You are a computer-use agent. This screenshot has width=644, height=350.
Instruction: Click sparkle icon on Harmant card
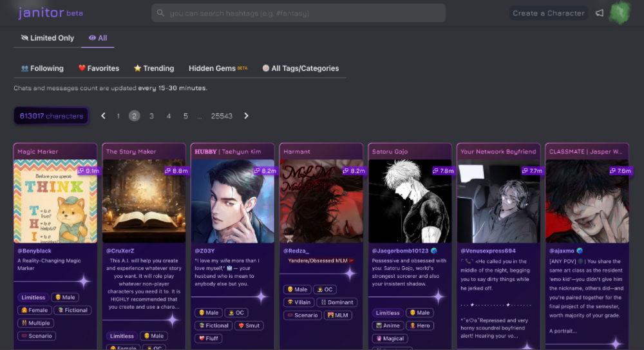[350, 273]
